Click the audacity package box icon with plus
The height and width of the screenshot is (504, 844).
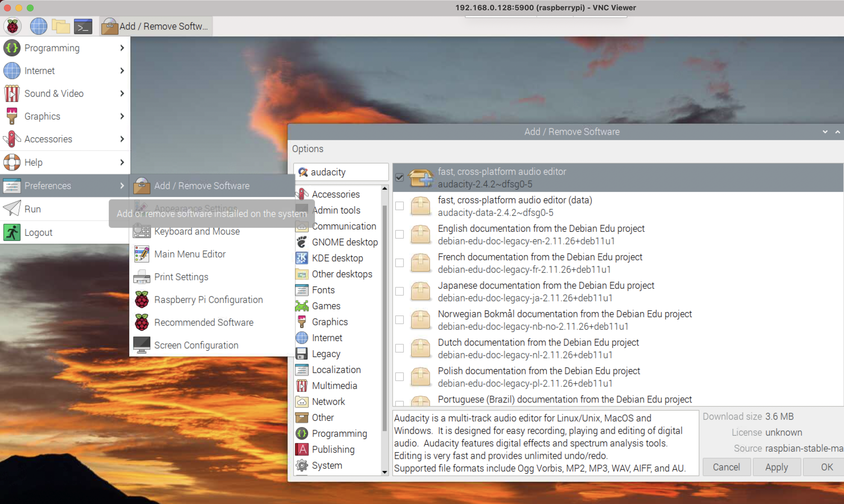pos(421,178)
